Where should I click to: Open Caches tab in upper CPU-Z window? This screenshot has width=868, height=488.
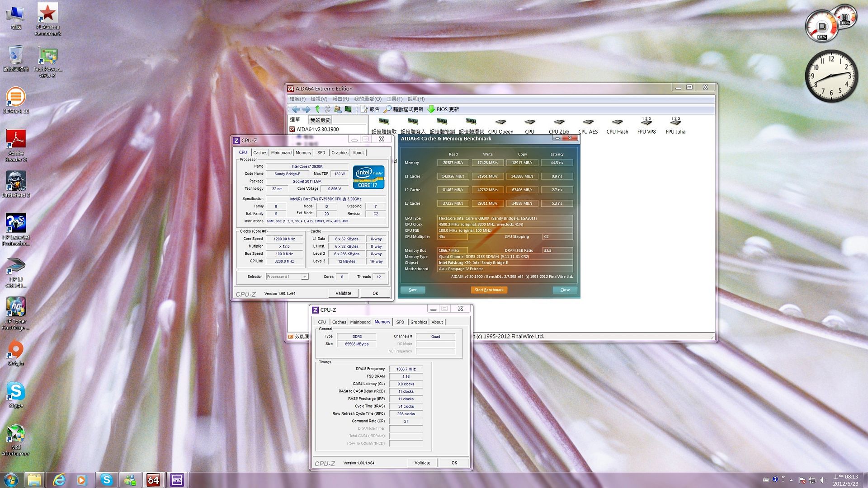point(260,153)
